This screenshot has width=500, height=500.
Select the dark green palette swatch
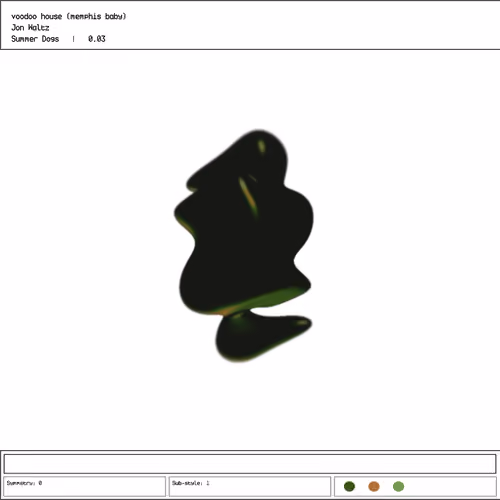tap(349, 486)
